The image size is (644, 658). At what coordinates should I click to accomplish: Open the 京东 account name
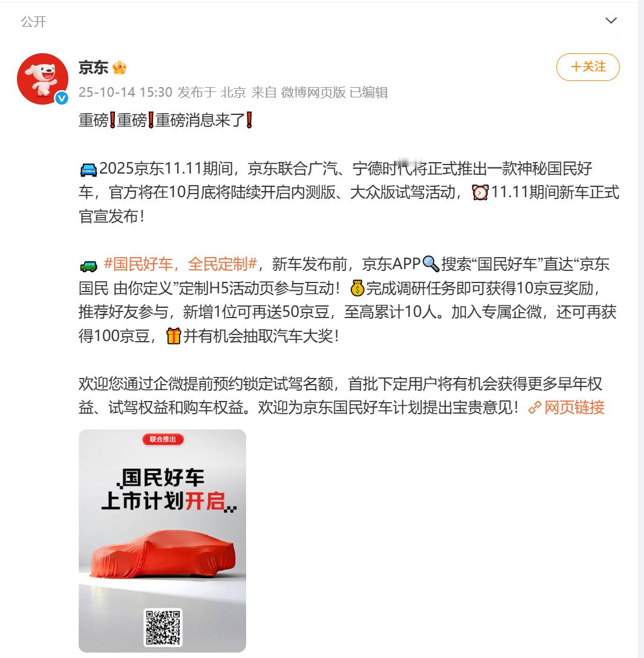point(93,68)
